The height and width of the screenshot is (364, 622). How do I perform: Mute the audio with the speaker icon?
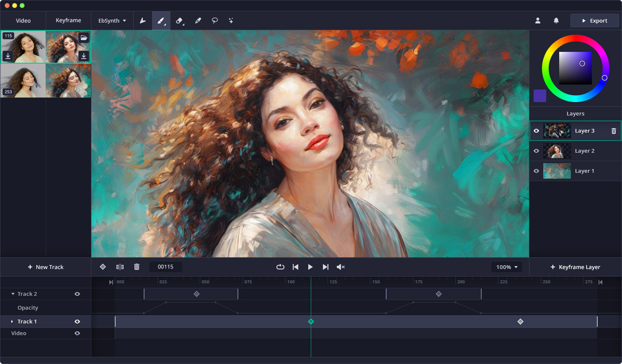(341, 267)
